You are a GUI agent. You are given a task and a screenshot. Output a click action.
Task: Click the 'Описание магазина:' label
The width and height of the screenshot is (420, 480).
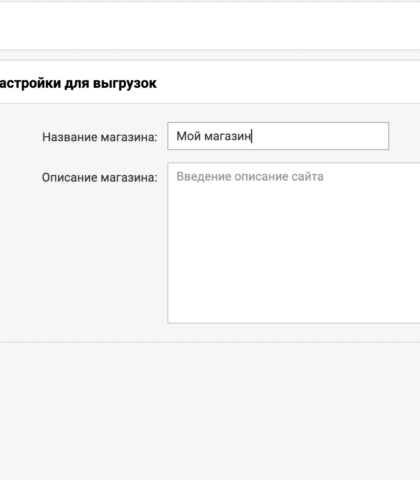tap(99, 177)
